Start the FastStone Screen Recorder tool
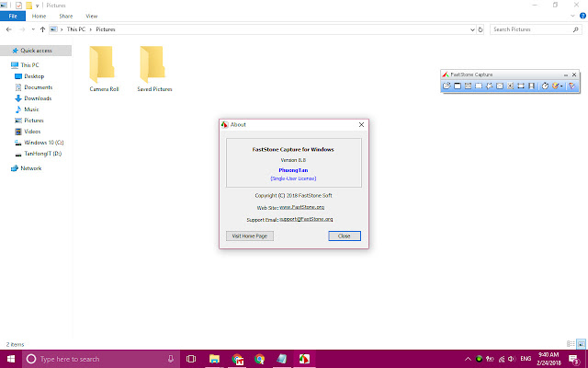This screenshot has height=368, width=588. 531,86
